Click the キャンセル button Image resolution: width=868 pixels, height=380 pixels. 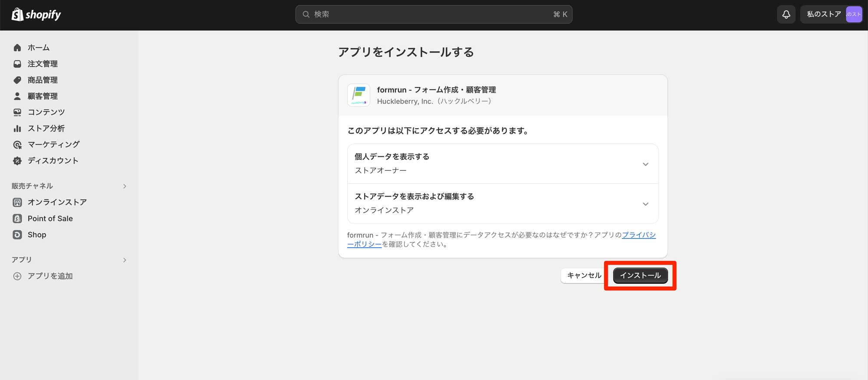(x=584, y=275)
